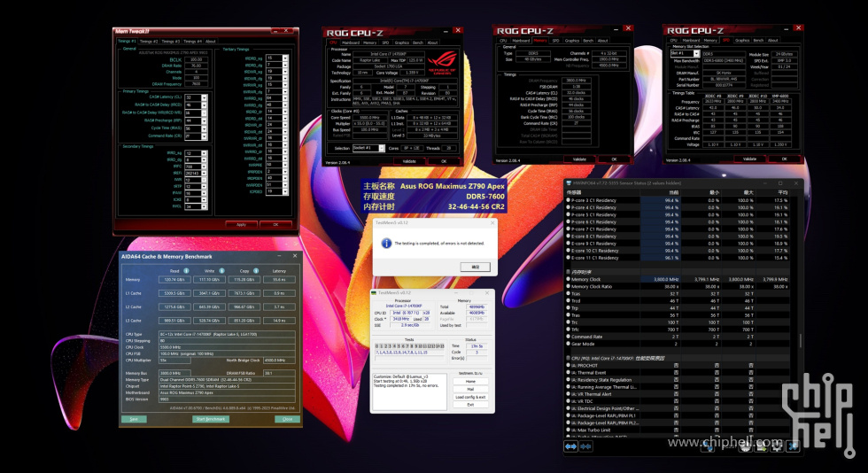Click the 当前 column header in HWiNFO
Image resolution: width=868 pixels, height=473 pixels.
[673, 192]
